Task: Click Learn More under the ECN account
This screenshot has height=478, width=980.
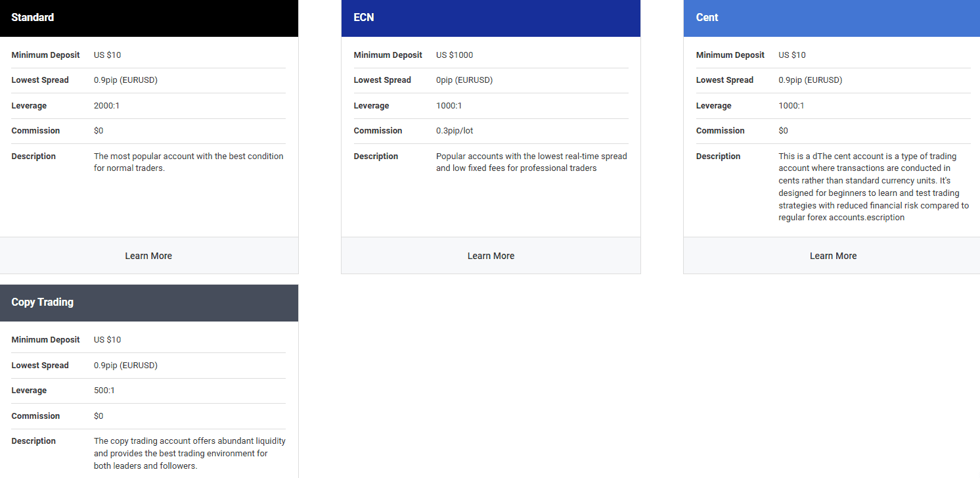Action: pyautogui.click(x=491, y=255)
